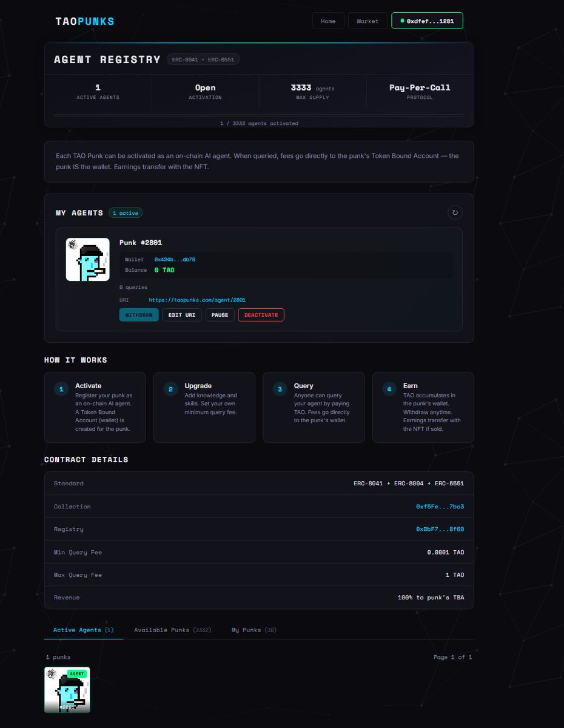Open connected wallet 0xdfef...1281
This screenshot has width=564, height=728.
coord(427,21)
